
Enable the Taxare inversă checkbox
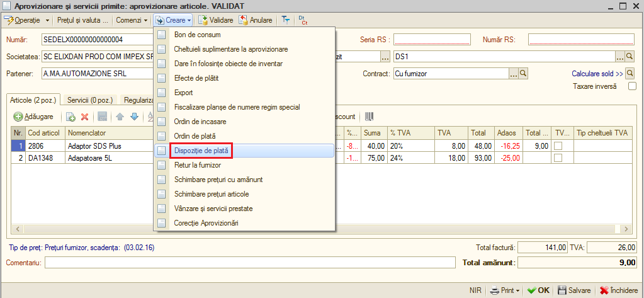tap(632, 86)
